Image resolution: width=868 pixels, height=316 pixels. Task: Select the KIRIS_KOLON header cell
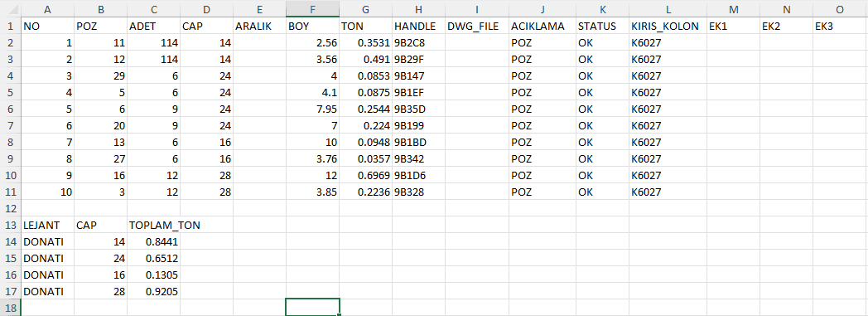[x=668, y=26]
